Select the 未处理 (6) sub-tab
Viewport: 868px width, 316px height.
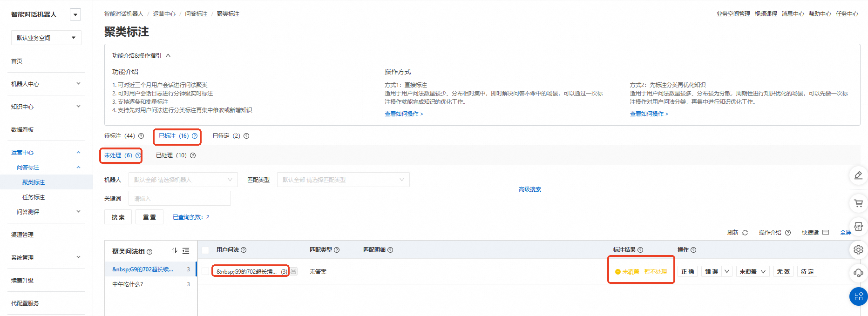coord(118,155)
